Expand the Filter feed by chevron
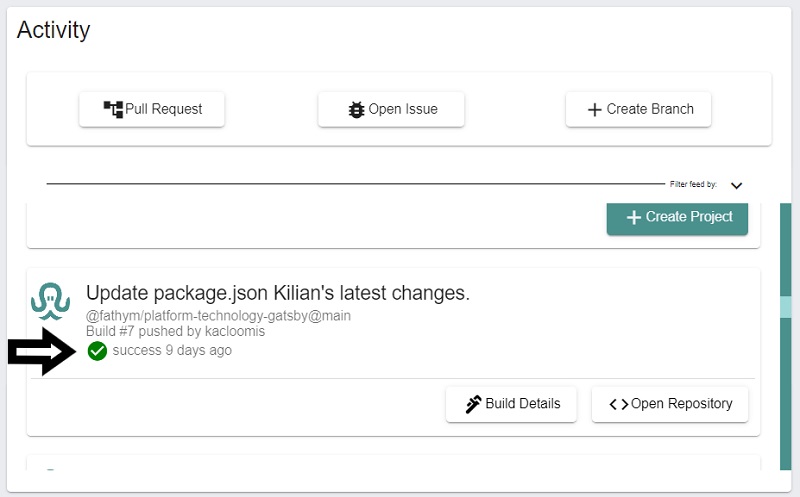The height and width of the screenshot is (497, 800). (736, 186)
